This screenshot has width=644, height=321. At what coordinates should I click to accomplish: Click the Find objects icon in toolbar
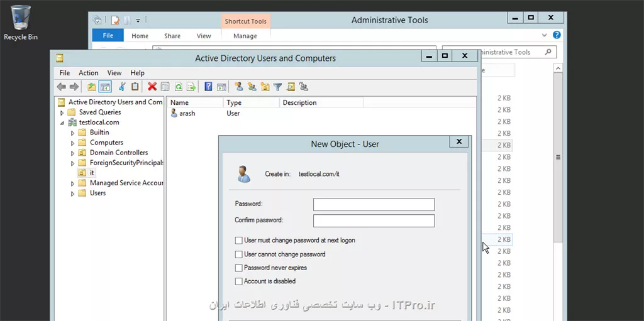pyautogui.click(x=291, y=87)
